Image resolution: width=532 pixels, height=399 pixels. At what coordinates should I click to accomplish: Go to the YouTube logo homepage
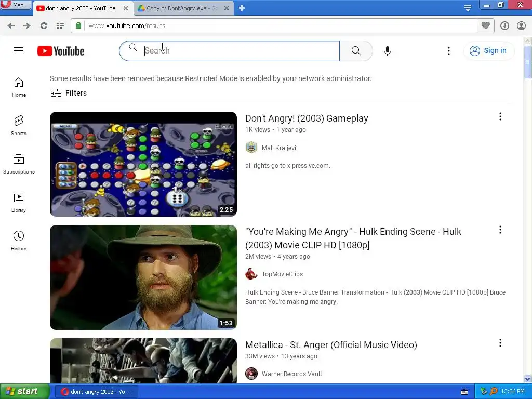pyautogui.click(x=61, y=51)
